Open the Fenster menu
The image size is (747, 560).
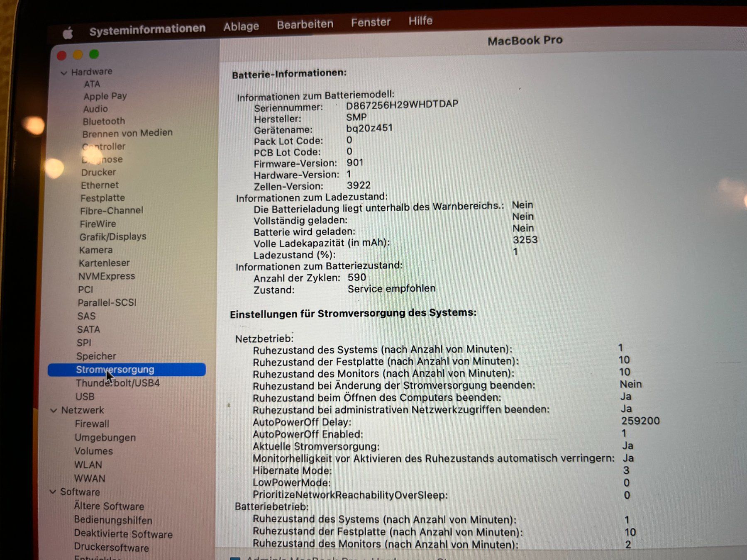(x=371, y=22)
